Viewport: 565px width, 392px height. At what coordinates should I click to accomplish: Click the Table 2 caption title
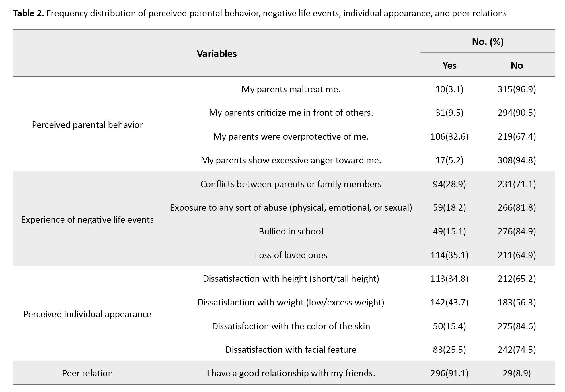click(x=260, y=13)
